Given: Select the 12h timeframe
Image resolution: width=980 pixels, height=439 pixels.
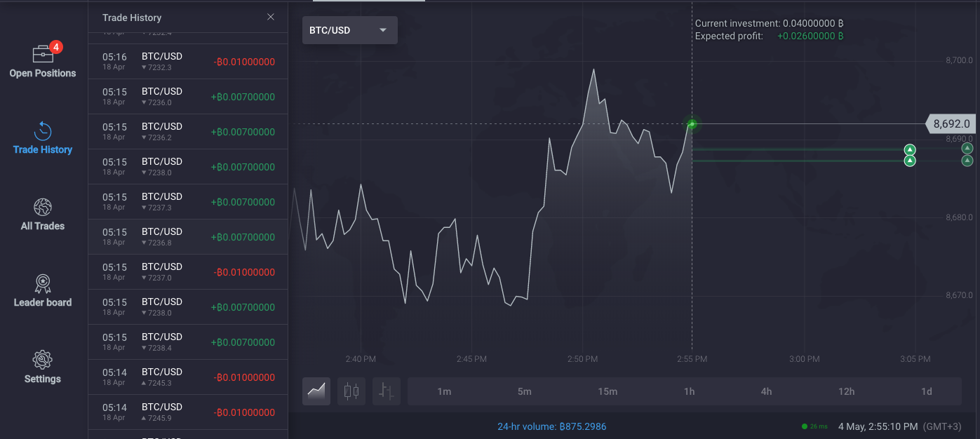Looking at the screenshot, I should 847,391.
